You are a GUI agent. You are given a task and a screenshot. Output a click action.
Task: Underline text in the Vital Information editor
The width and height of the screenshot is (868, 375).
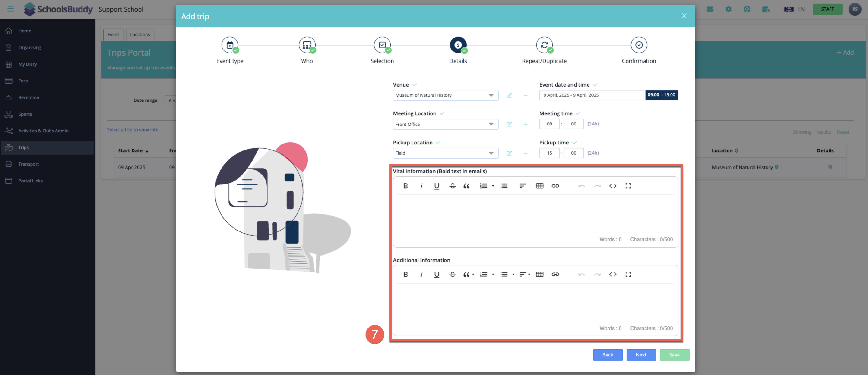(437, 186)
